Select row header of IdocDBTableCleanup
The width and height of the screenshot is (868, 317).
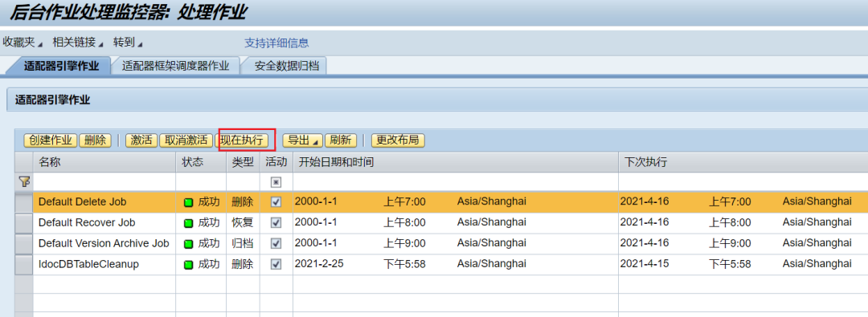pyautogui.click(x=24, y=265)
